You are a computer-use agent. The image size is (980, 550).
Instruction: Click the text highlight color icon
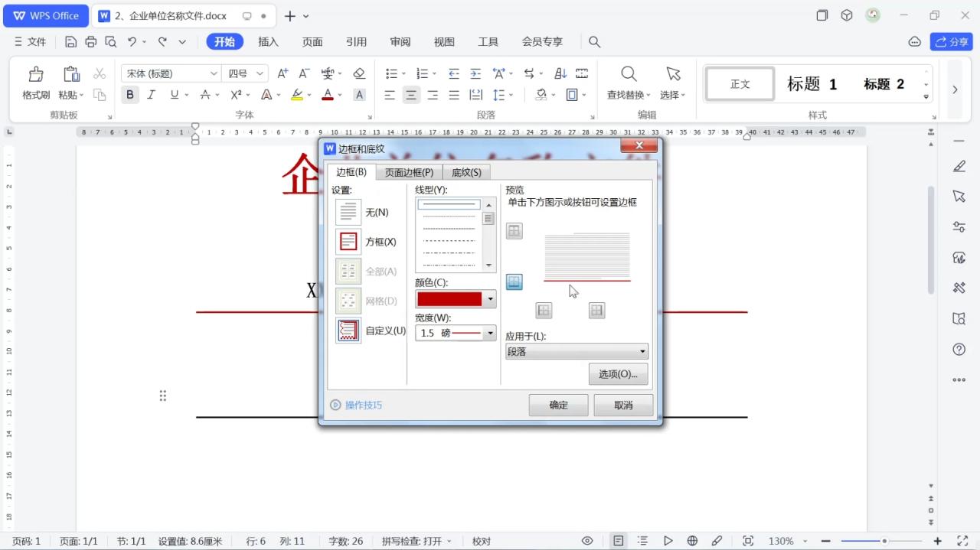297,95
